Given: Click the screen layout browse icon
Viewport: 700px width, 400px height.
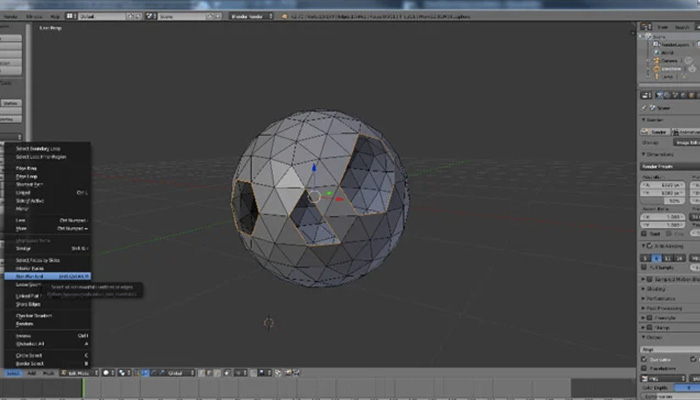Looking at the screenshot, I should pos(71,16).
